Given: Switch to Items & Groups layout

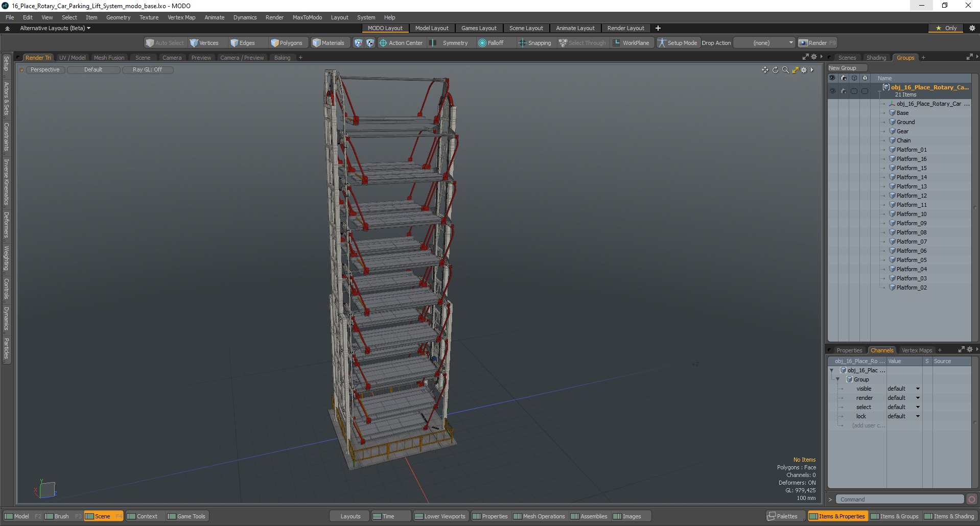Looking at the screenshot, I should 895,516.
